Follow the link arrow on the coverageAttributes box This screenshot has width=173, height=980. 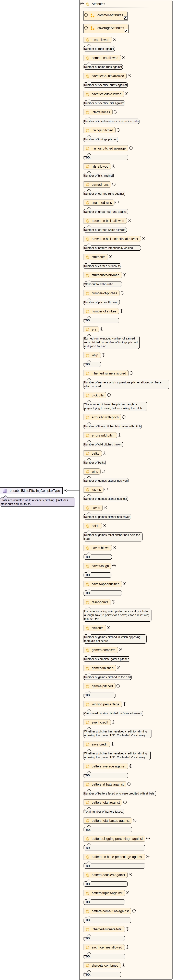pyautogui.click(x=126, y=31)
